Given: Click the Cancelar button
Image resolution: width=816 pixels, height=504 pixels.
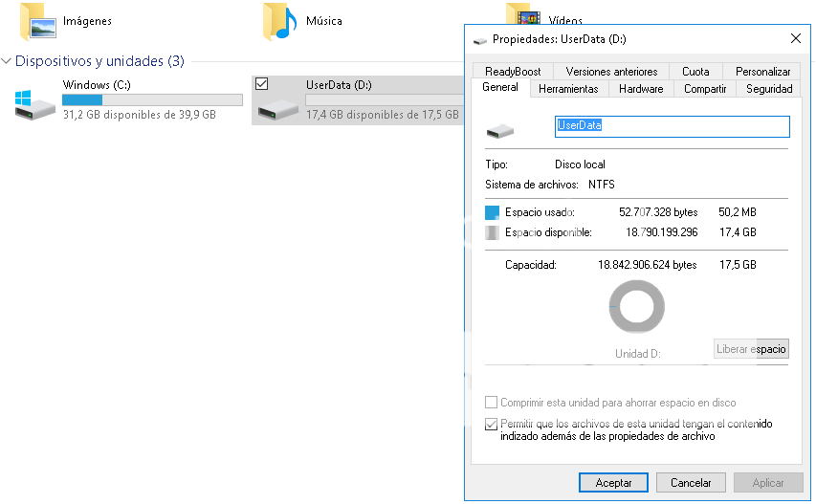Looking at the screenshot, I should (x=690, y=483).
